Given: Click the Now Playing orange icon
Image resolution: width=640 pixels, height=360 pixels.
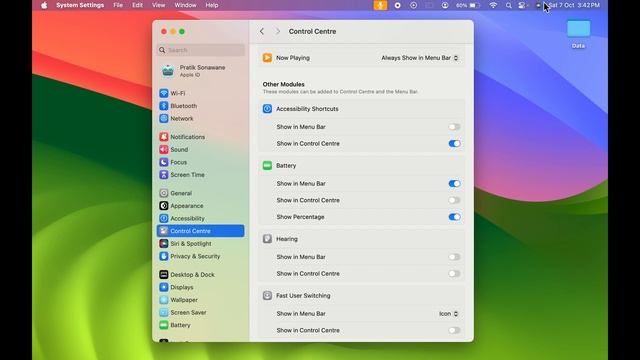Looking at the screenshot, I should click(267, 58).
